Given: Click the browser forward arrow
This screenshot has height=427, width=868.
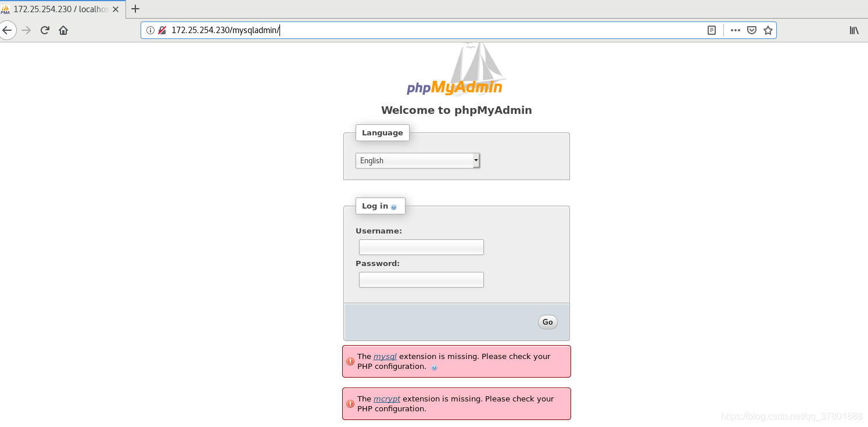Looking at the screenshot, I should click(26, 30).
